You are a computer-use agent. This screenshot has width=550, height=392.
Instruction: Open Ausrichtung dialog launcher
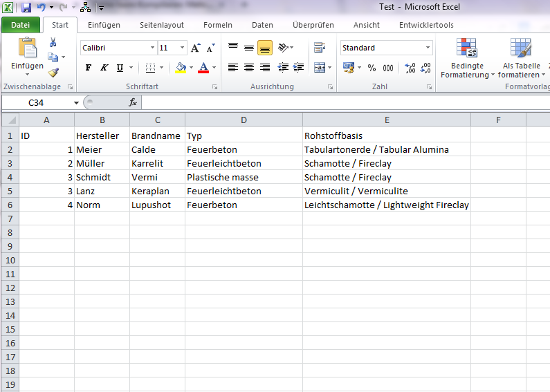click(x=331, y=87)
